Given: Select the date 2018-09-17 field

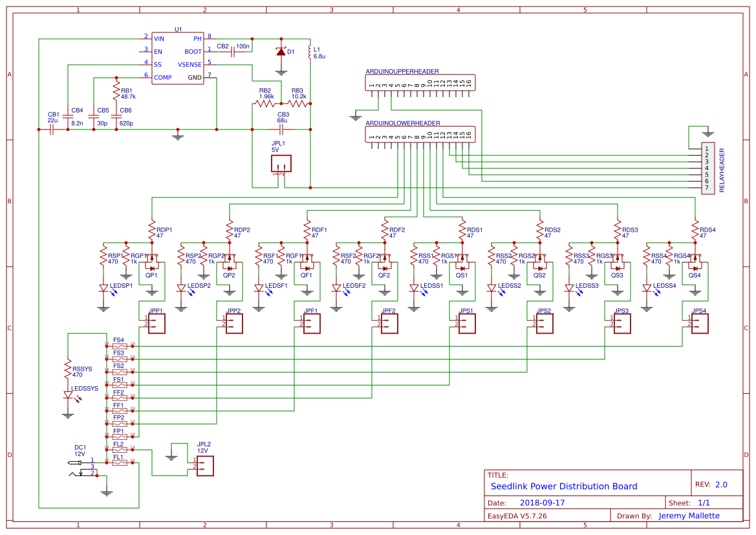Looking at the screenshot, I should (543, 502).
